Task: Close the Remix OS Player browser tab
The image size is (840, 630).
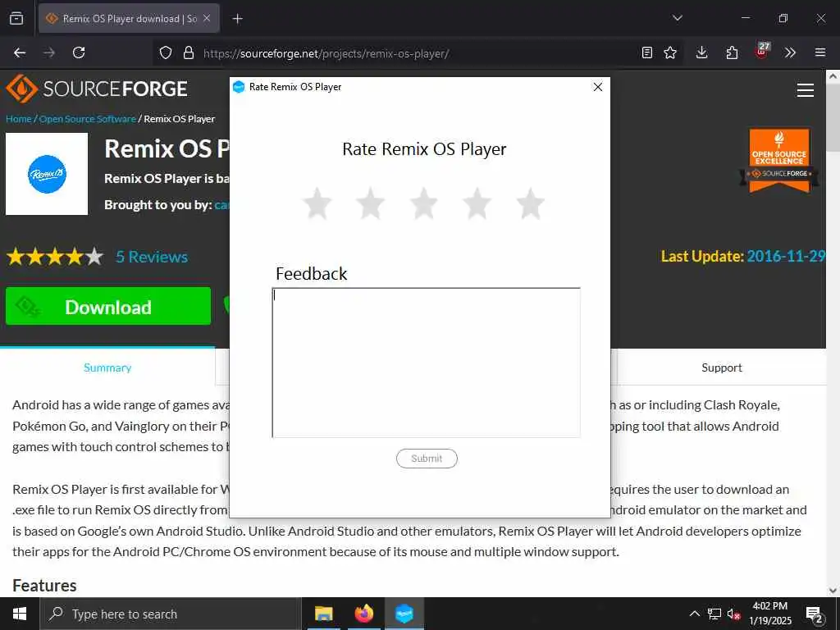Action: (x=207, y=19)
